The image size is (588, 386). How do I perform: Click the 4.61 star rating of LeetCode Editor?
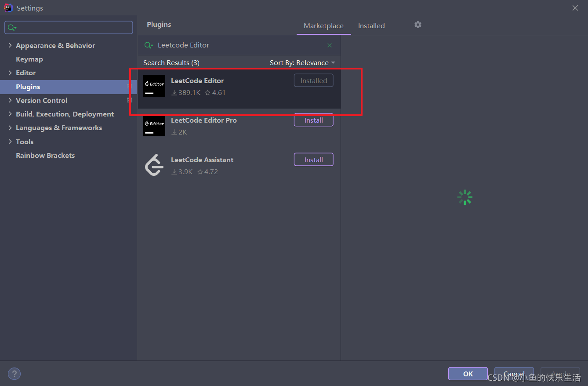point(215,93)
